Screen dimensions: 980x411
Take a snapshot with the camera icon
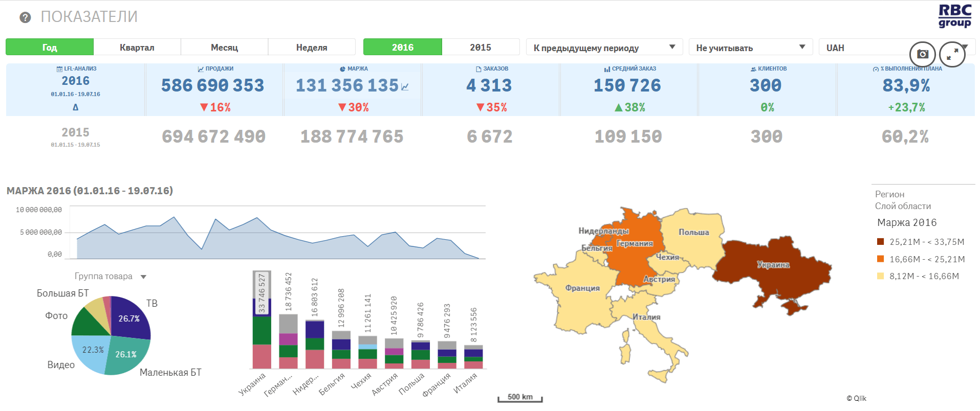pyautogui.click(x=922, y=54)
